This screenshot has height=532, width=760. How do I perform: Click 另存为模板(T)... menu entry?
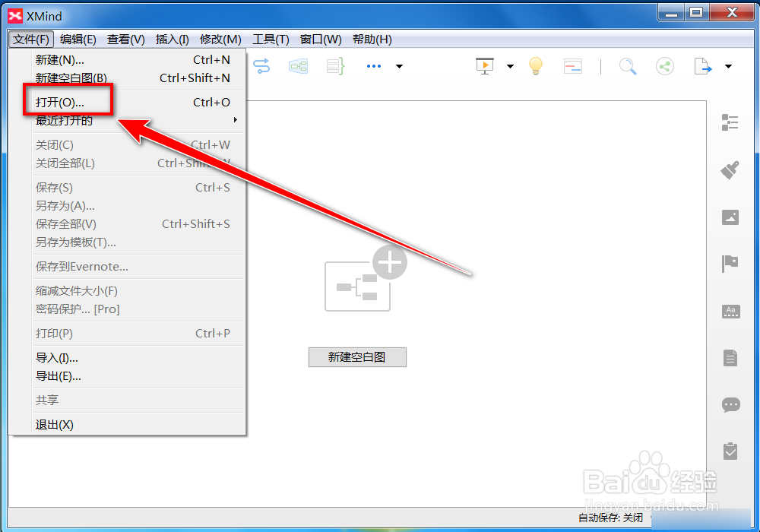pos(133,242)
